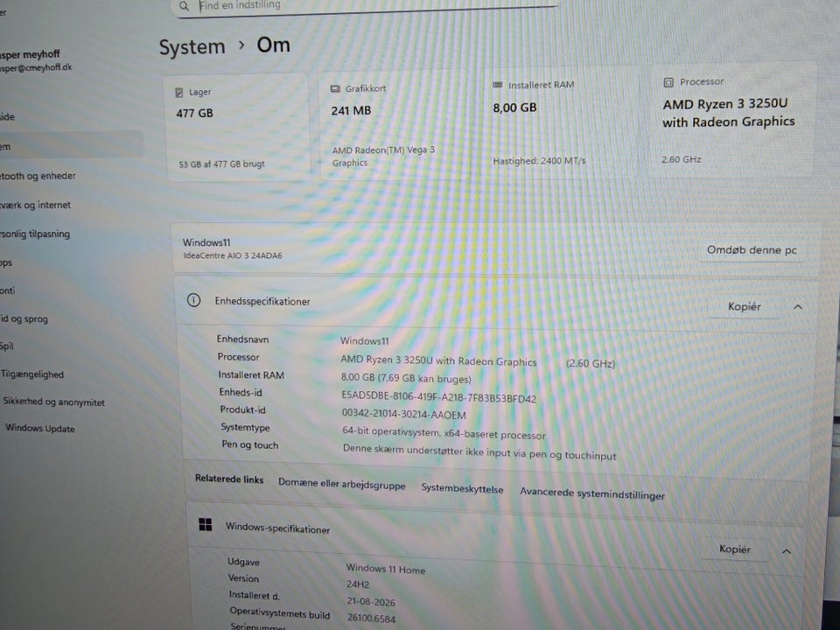Open the 'Domæne eller arbejdsgruppe' link
Image resolution: width=840 pixels, height=630 pixels.
click(342, 484)
